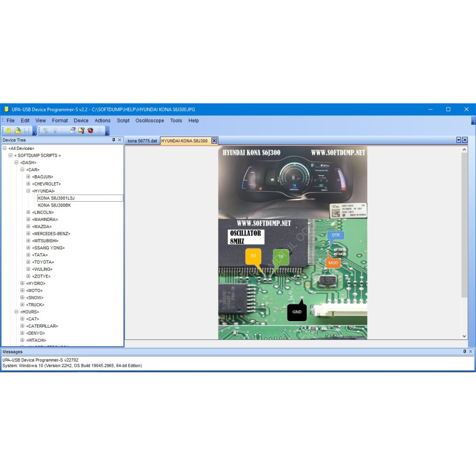476x476 pixels.
Task: Close the Device Tree panel
Action: point(119,140)
